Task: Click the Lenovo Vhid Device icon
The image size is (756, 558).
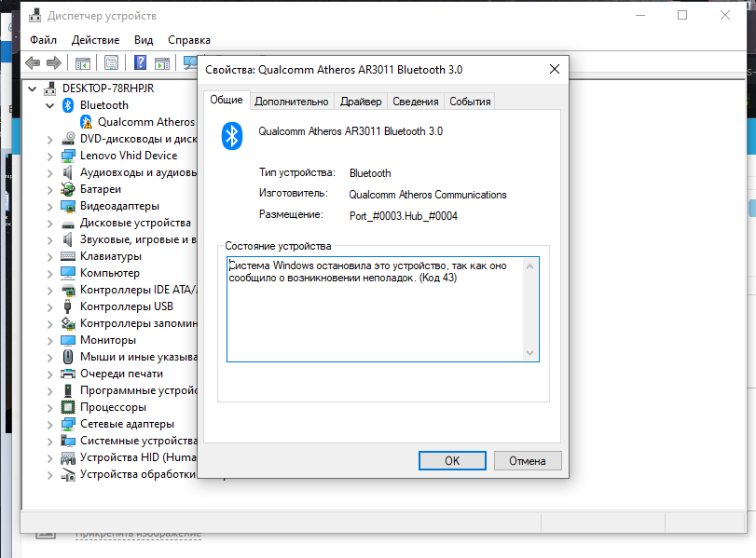Action: [68, 156]
